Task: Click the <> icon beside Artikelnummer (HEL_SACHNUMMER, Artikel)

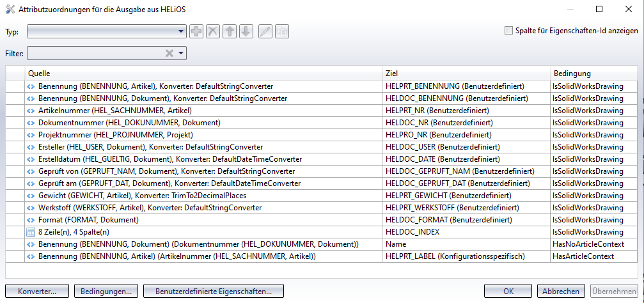Action: [x=31, y=111]
